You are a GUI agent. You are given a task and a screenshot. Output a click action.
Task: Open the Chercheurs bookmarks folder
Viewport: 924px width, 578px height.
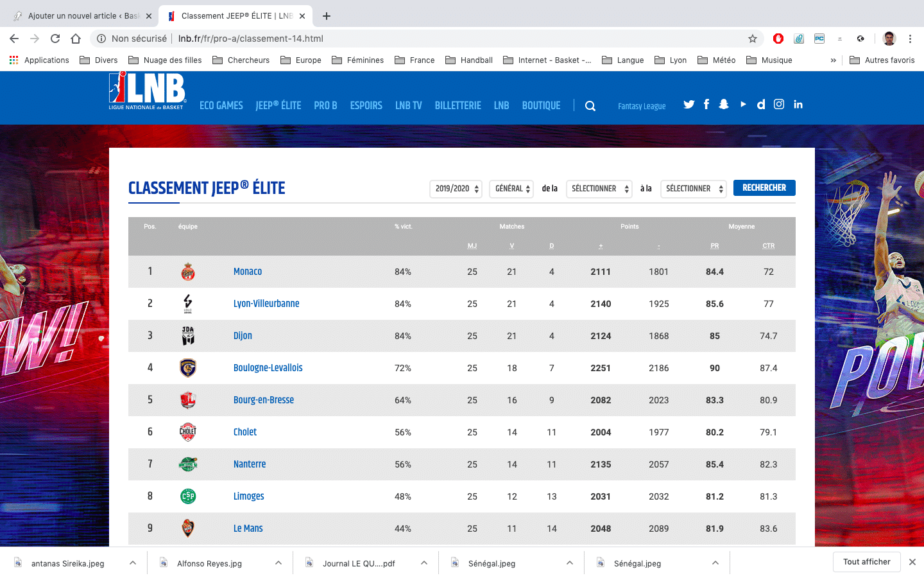241,60
